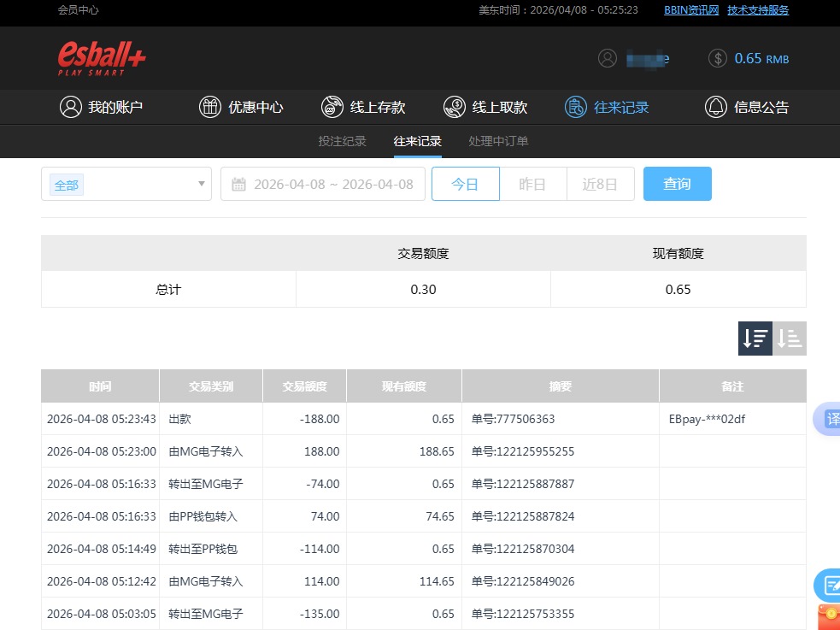Screen dimensions: 840x630
Task: Switch to the 投注纪录 tab
Action: tap(342, 141)
